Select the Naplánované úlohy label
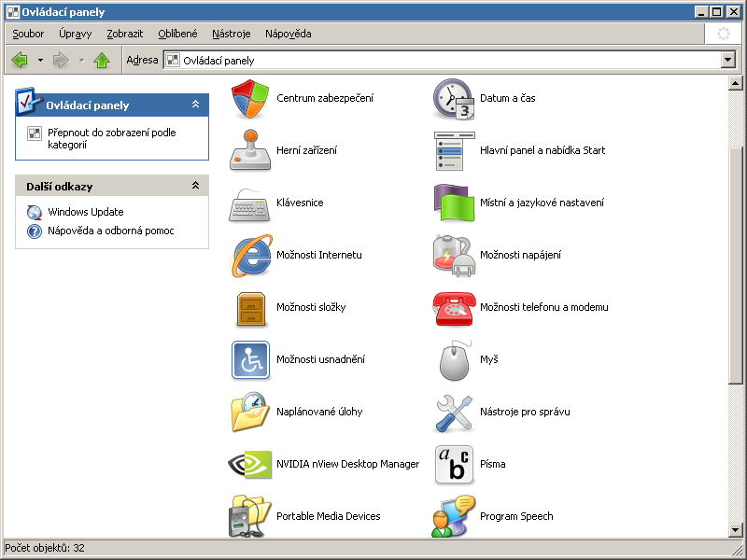This screenshot has width=747, height=560. pyautogui.click(x=319, y=412)
